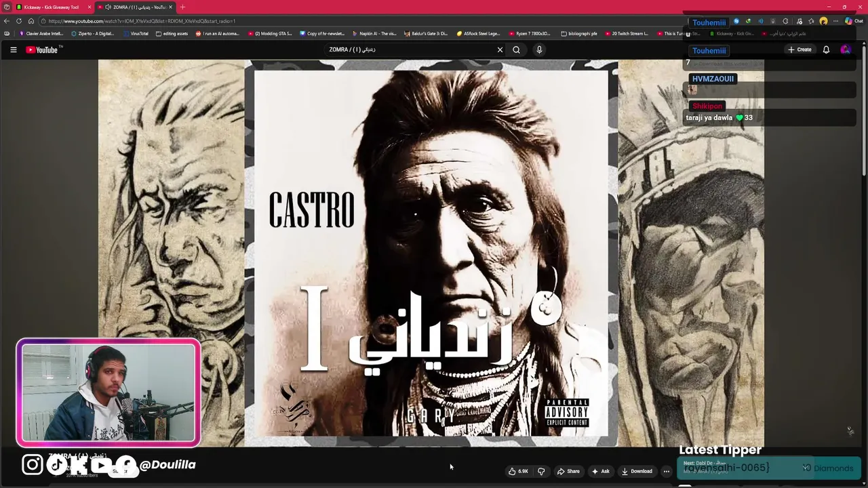Click the HVMZAOUII chat username
This screenshot has width=868, height=488.
713,79
